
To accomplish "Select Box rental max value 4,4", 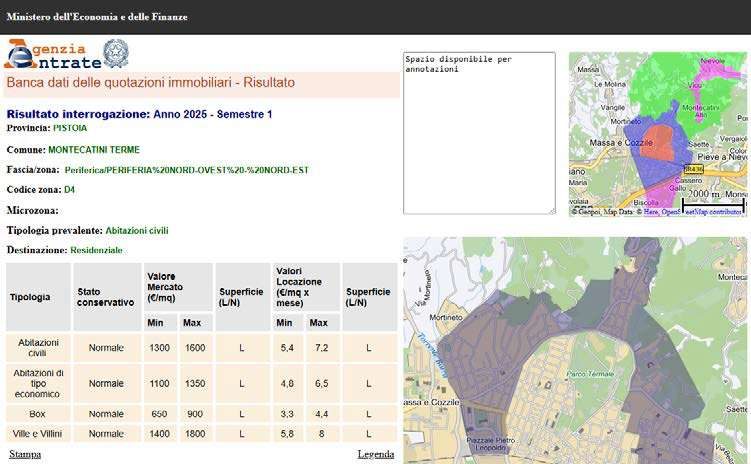I will coord(321,414).
